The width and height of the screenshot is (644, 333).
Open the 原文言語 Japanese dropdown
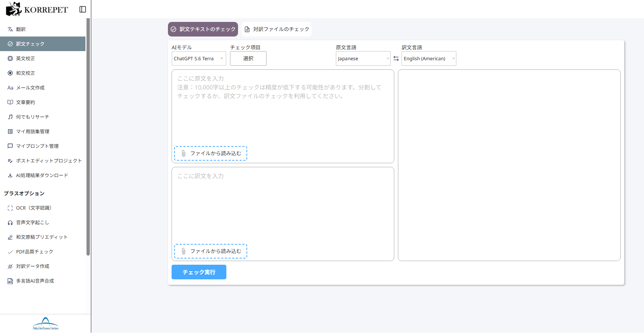pos(363,58)
